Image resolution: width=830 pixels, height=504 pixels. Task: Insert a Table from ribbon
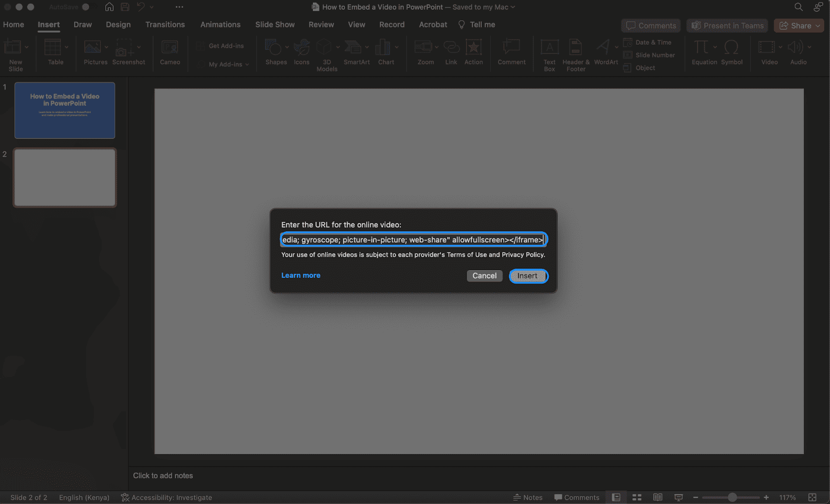pyautogui.click(x=53, y=48)
